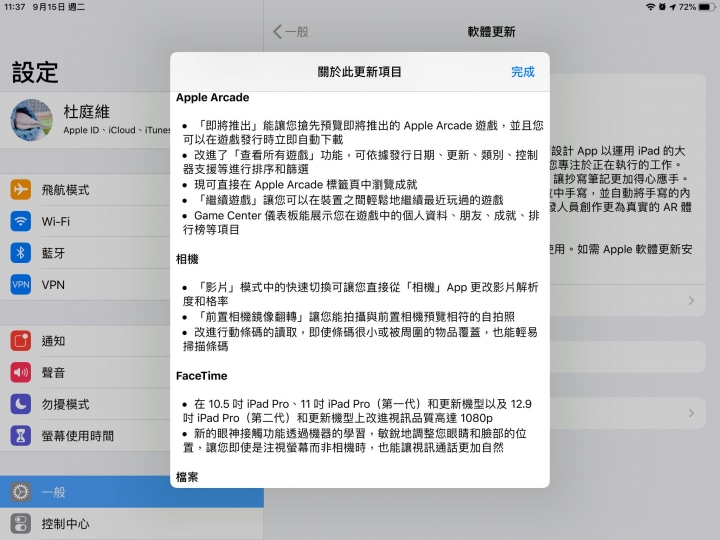This screenshot has height=540, width=720.
Task: Open the Notifications (通知) icon
Action: click(21, 341)
